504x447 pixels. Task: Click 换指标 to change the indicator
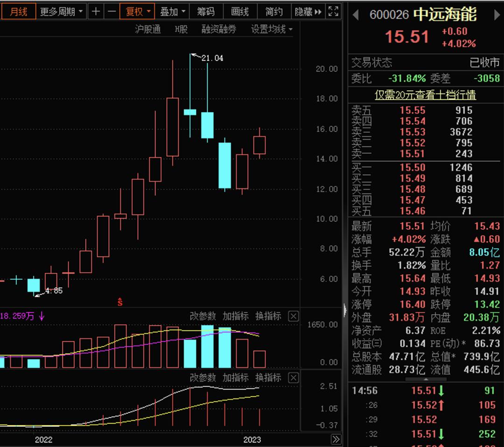[269, 316]
